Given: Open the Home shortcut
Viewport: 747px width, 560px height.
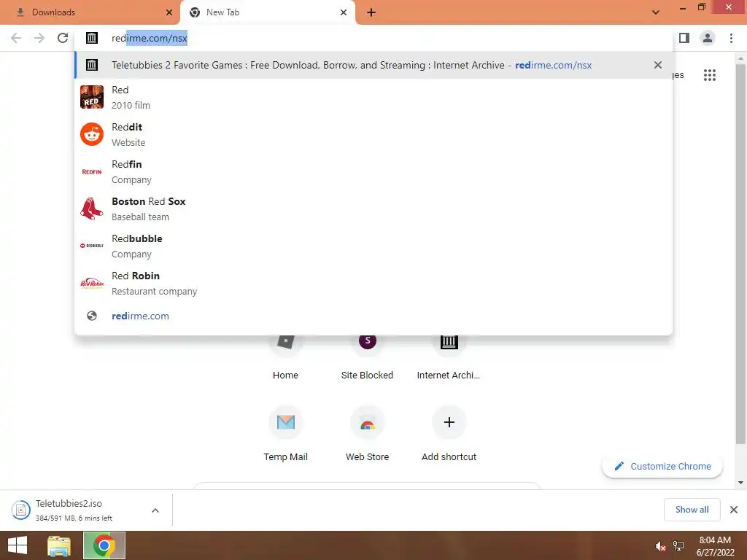Looking at the screenshot, I should pyautogui.click(x=285, y=357).
